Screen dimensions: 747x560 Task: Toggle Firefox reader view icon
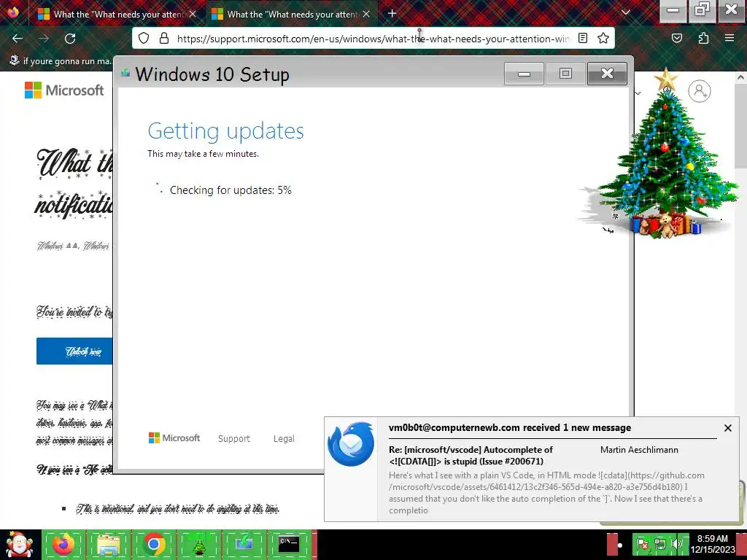583,38
